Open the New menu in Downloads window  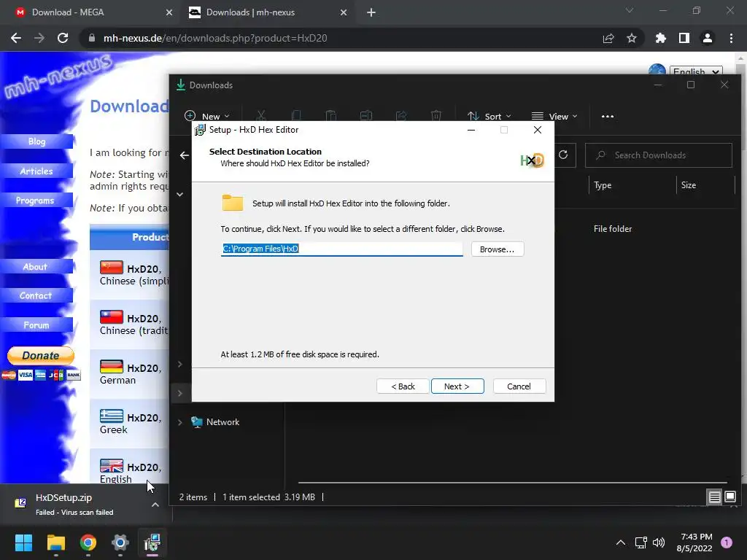point(207,116)
